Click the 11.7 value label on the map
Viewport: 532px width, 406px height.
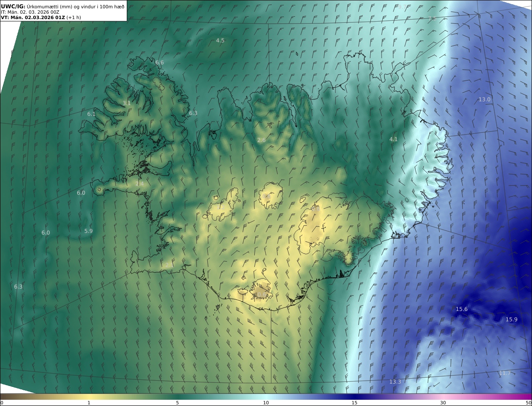pyautogui.click(x=505, y=373)
